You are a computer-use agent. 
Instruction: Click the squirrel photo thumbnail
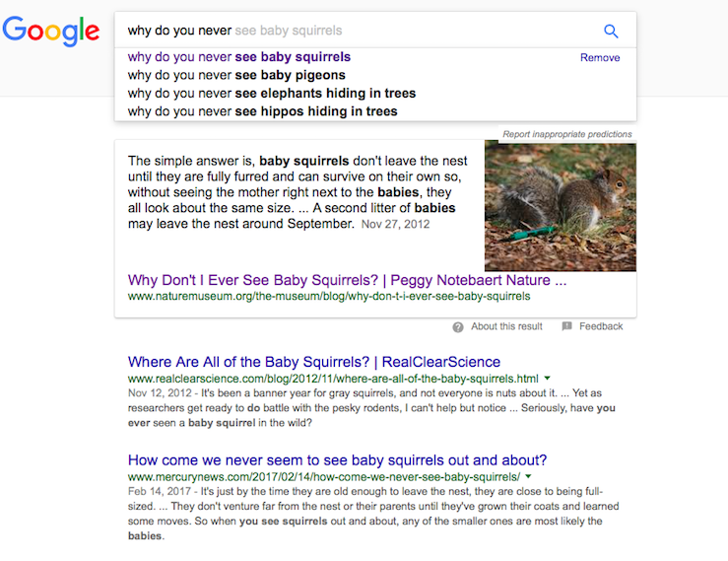click(560, 206)
